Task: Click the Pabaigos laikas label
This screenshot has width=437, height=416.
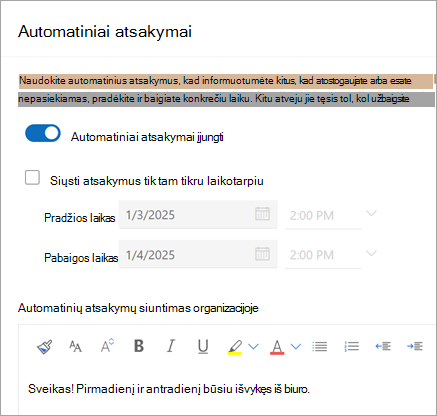Action: point(81,258)
